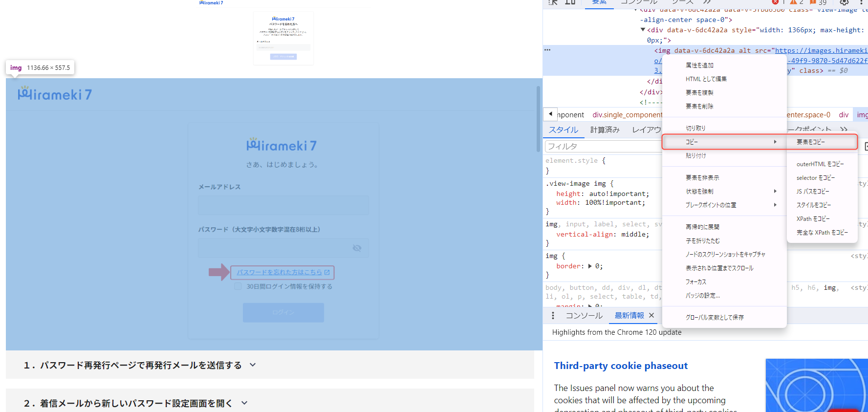
Task: Open the drawer kebab menu beside コンソール
Action: point(553,316)
